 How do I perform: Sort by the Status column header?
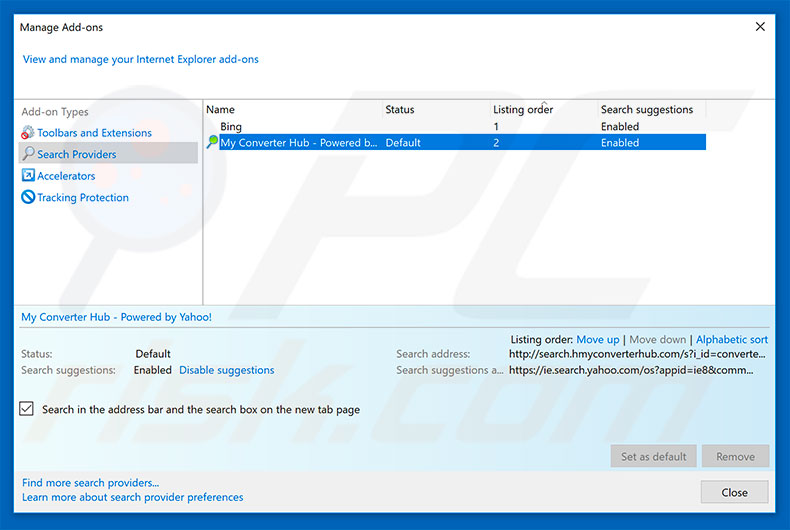point(400,109)
